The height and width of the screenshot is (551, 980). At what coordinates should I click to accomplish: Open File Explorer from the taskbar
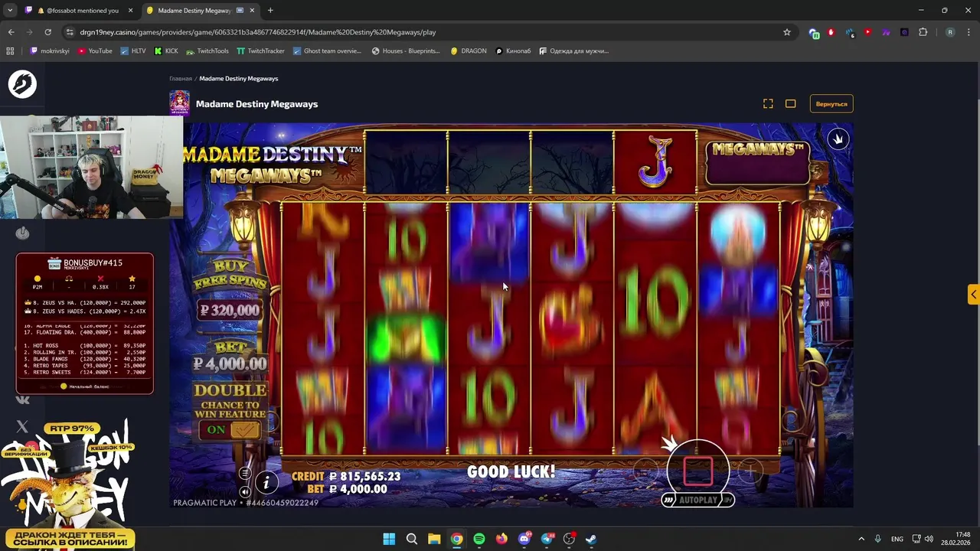coord(434,539)
